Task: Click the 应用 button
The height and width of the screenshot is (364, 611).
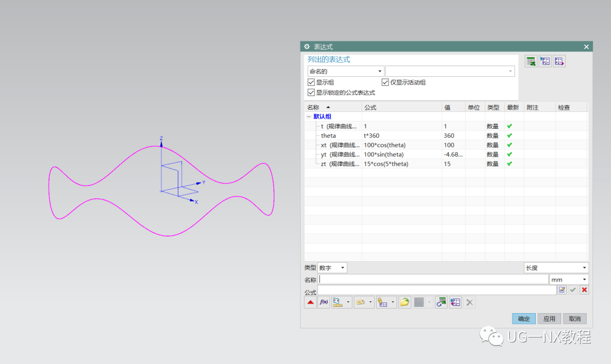Action: coord(549,319)
